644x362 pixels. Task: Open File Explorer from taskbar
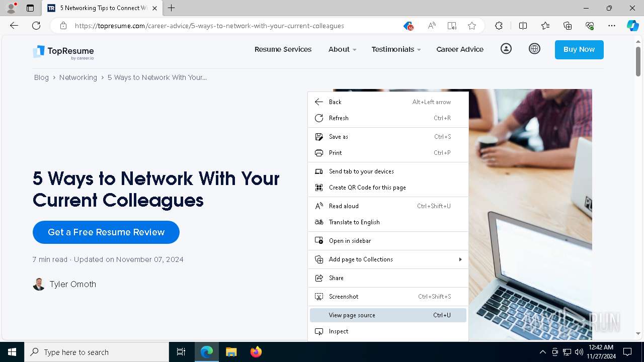tap(231, 352)
